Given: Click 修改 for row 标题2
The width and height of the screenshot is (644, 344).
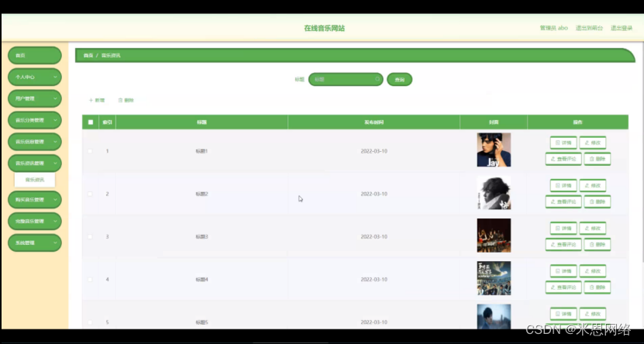Looking at the screenshot, I should (593, 185).
